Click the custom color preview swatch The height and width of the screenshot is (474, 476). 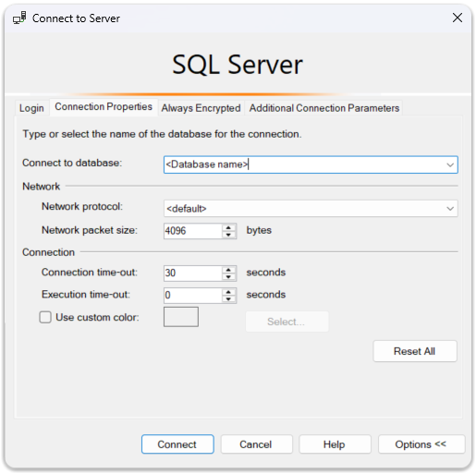181,317
